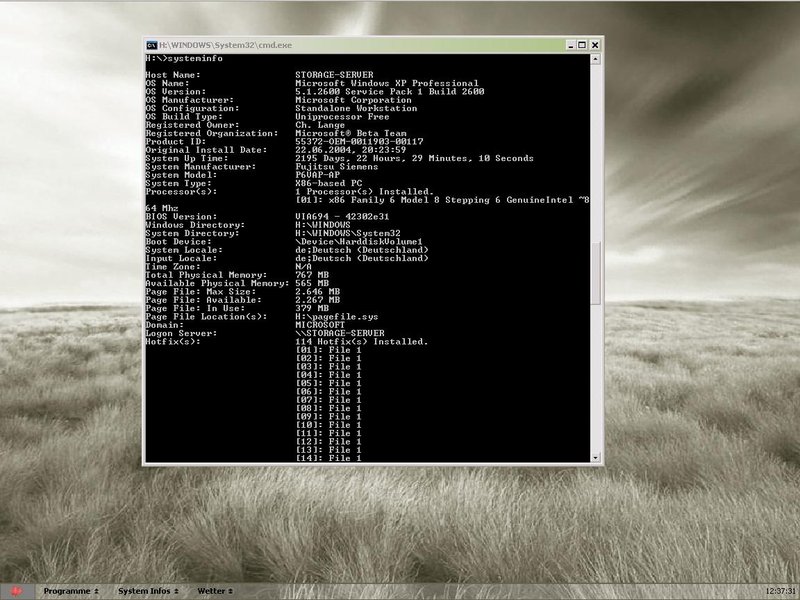Click the vertical scrollbar thumb
This screenshot has height=600, width=800.
click(597, 272)
